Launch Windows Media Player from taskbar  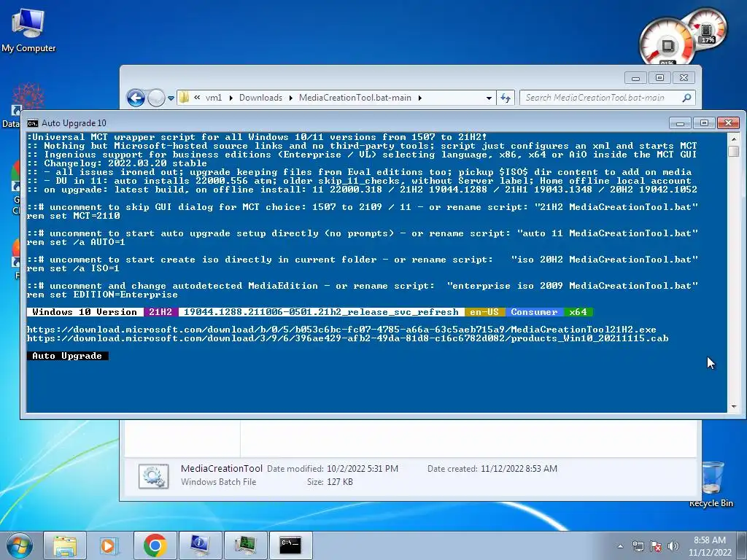tap(109, 545)
